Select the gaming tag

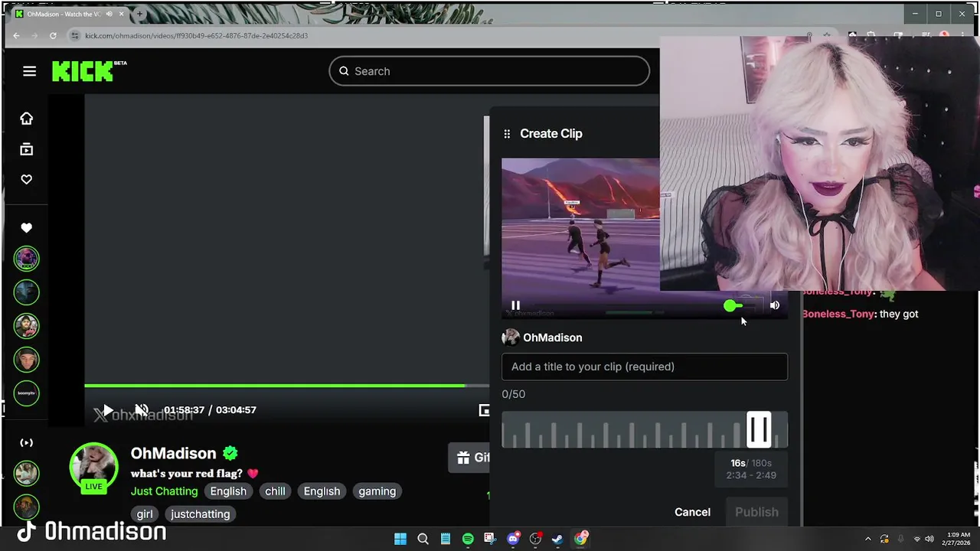tap(377, 491)
